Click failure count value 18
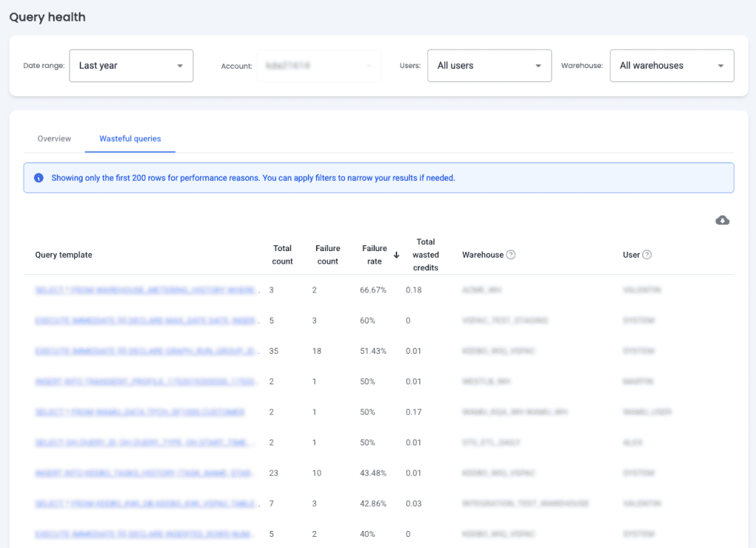Viewport: 756px width, 548px height. coord(316,351)
